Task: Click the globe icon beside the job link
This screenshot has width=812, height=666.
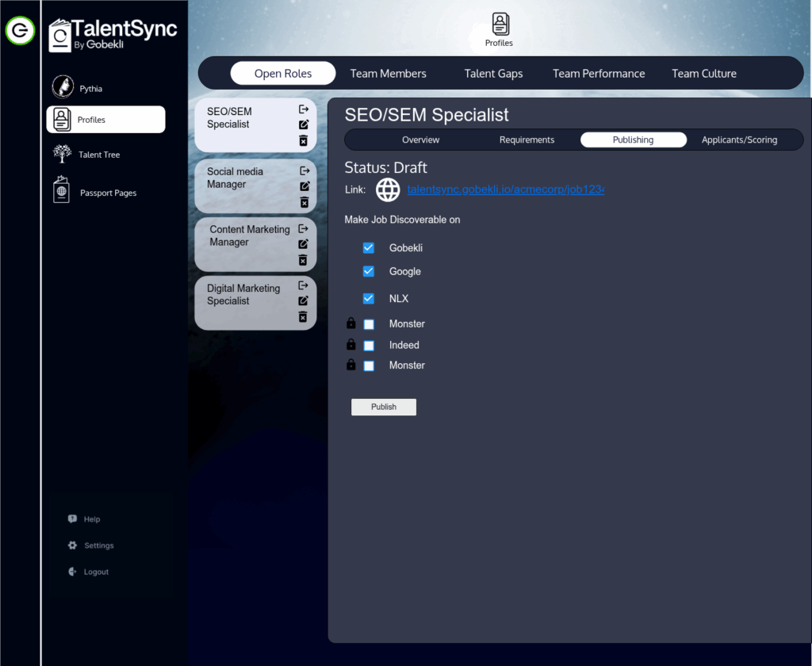Action: point(388,189)
